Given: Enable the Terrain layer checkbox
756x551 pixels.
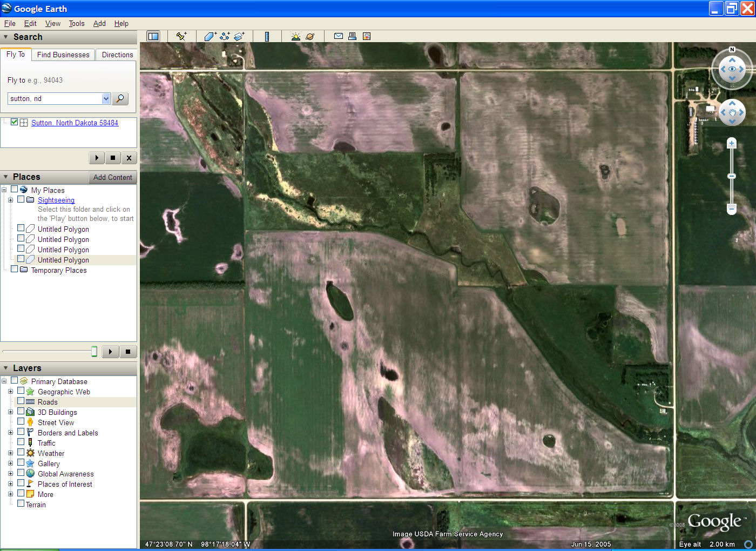Looking at the screenshot, I should 21,503.
